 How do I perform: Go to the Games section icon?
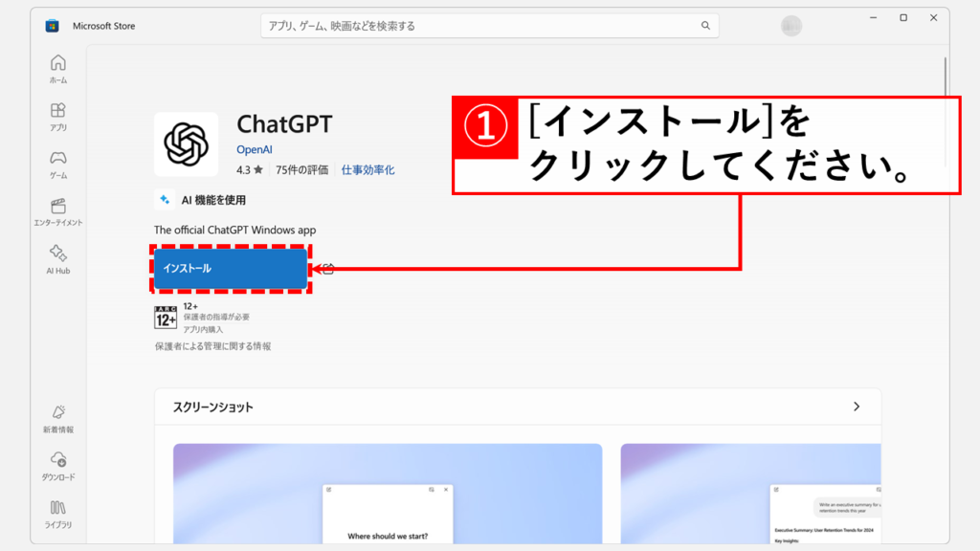tap(58, 158)
